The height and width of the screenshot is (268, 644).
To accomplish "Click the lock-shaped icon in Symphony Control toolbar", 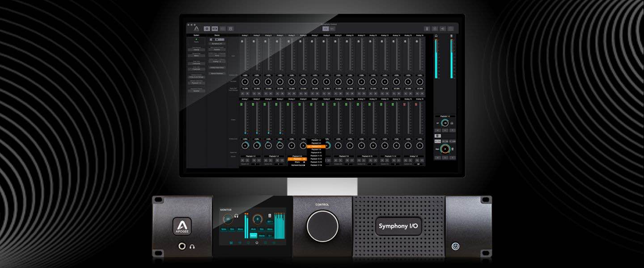I will tap(230, 29).
